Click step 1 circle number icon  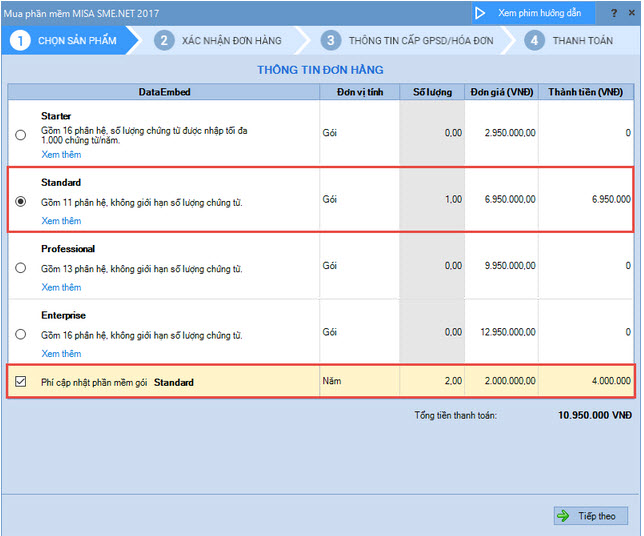[x=19, y=41]
